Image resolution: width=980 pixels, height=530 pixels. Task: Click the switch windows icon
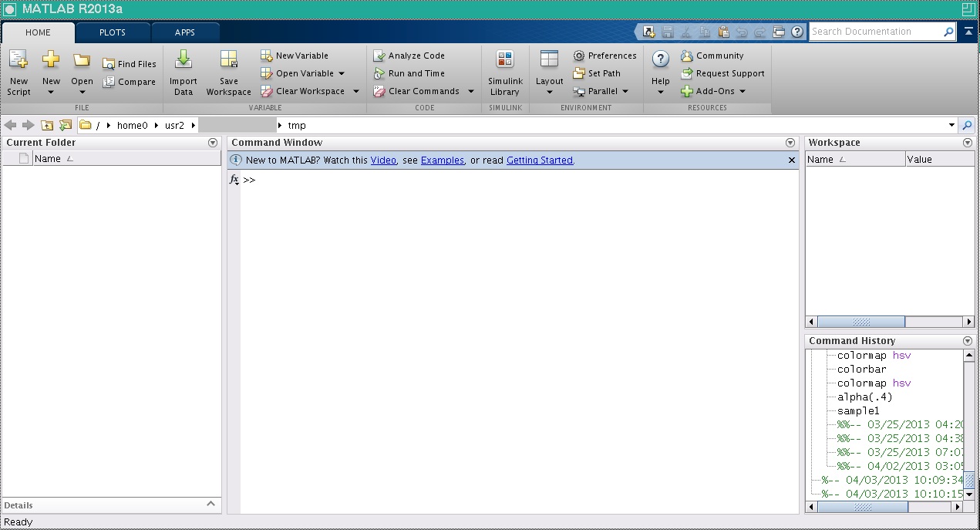779,32
